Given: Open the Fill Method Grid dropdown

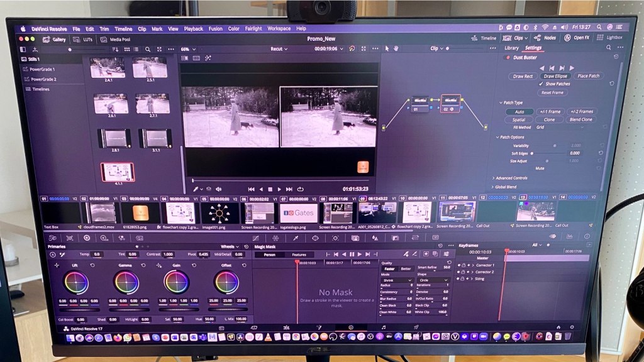Looking at the screenshot, I should click(x=560, y=127).
